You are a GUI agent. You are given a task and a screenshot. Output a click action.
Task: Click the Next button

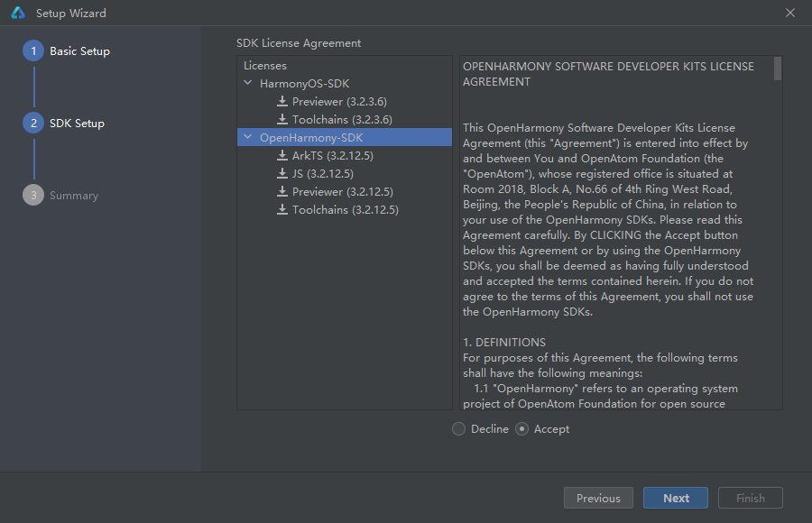click(676, 498)
